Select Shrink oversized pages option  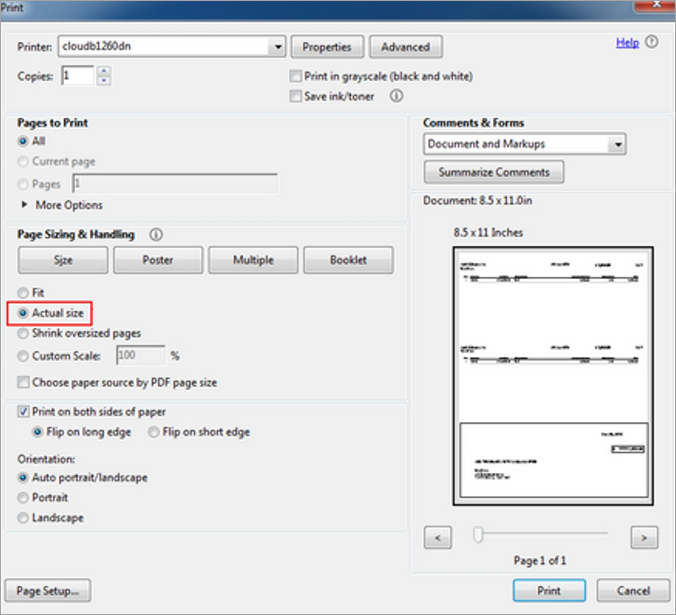pyautogui.click(x=23, y=333)
